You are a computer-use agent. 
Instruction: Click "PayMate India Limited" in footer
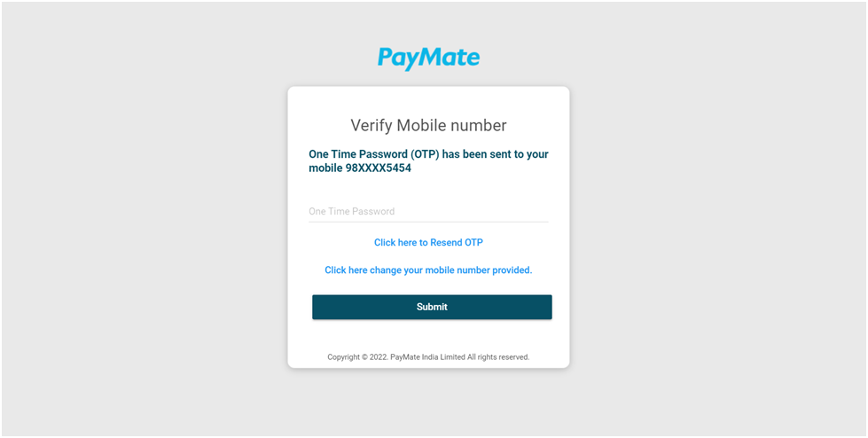click(427, 357)
